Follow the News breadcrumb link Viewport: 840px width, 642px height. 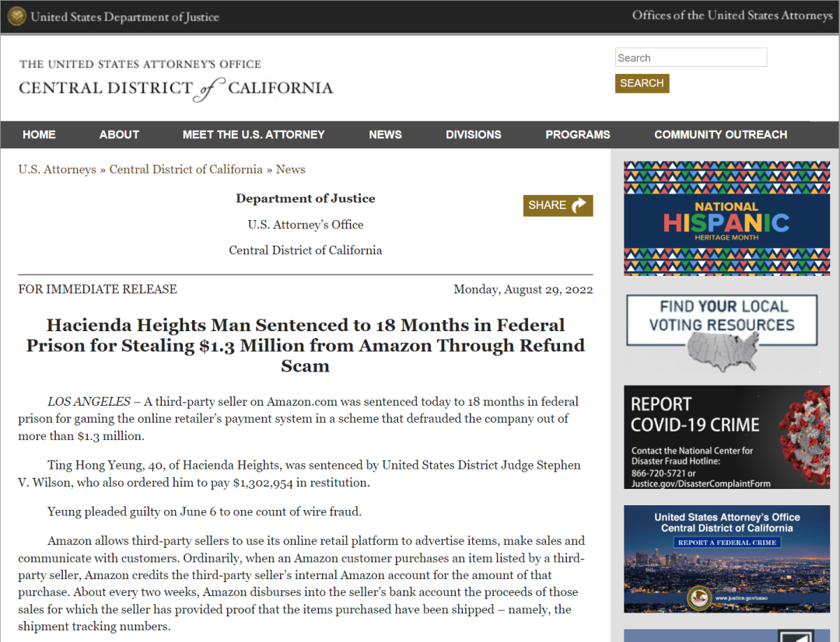pos(290,169)
